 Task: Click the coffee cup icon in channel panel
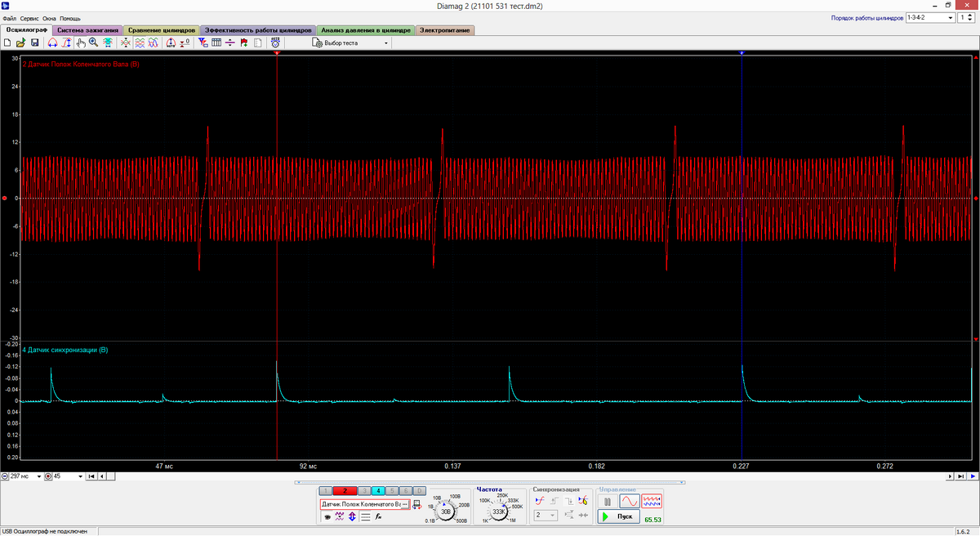(x=328, y=517)
